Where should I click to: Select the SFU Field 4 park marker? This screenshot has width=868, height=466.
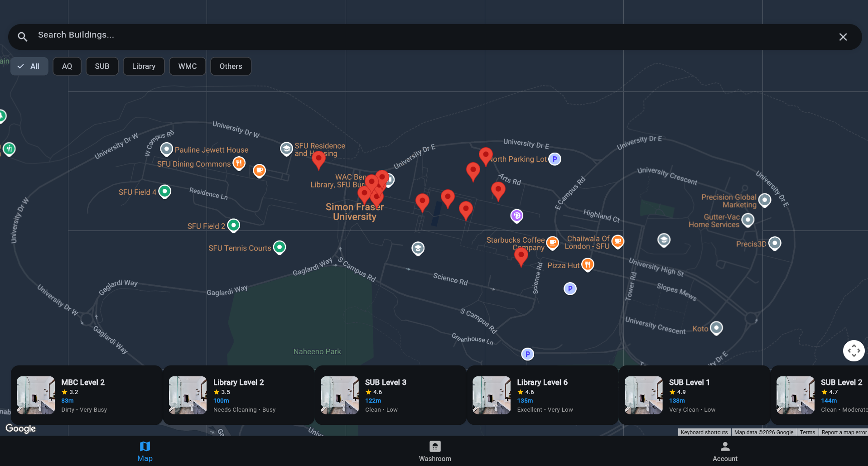click(165, 192)
